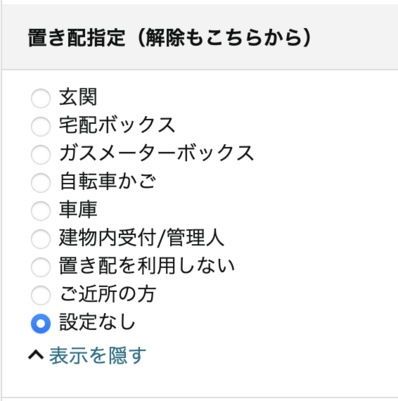Click the 宅配ボックス label text
Viewport: 398px width, 401px height.
(x=117, y=125)
